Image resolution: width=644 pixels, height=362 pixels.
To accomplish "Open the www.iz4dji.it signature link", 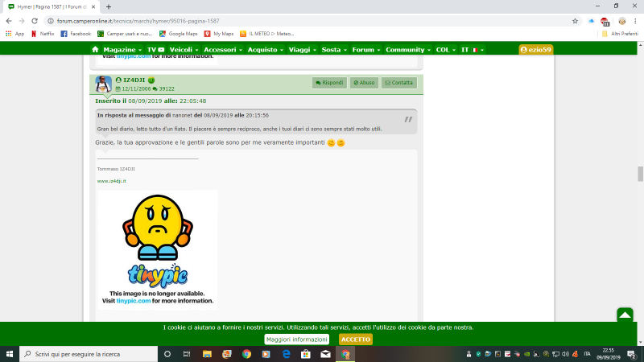I will click(111, 181).
